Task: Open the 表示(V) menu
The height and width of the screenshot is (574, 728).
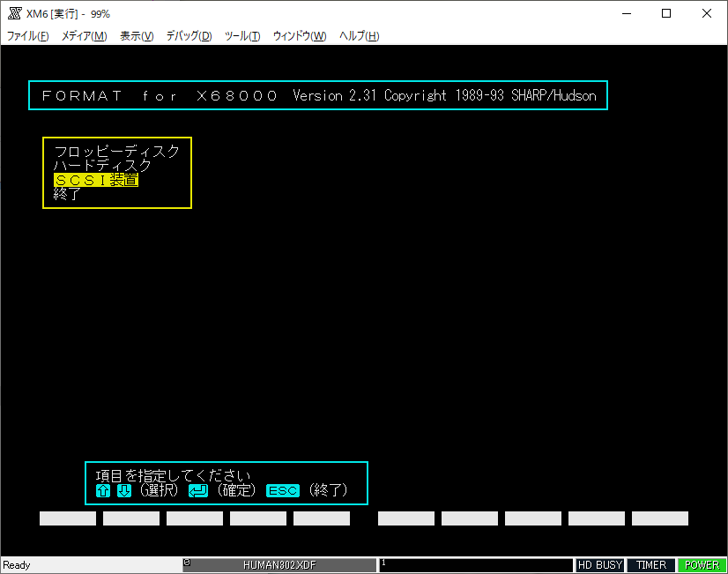Action: (x=137, y=36)
